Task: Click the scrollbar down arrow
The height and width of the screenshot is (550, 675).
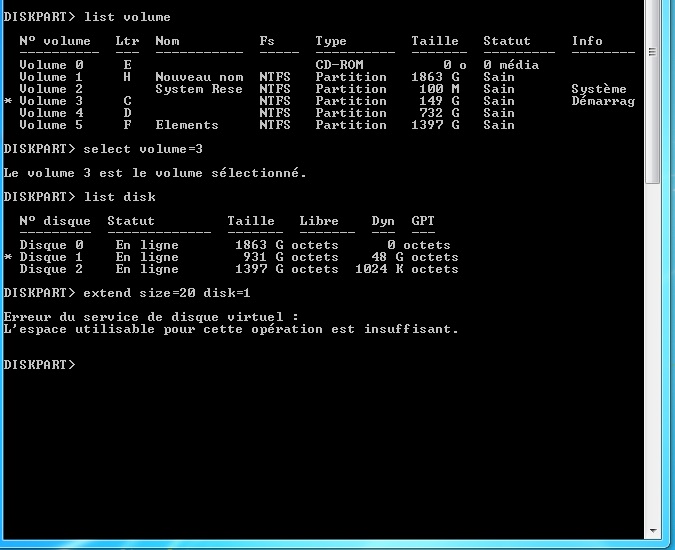Action: point(653,531)
